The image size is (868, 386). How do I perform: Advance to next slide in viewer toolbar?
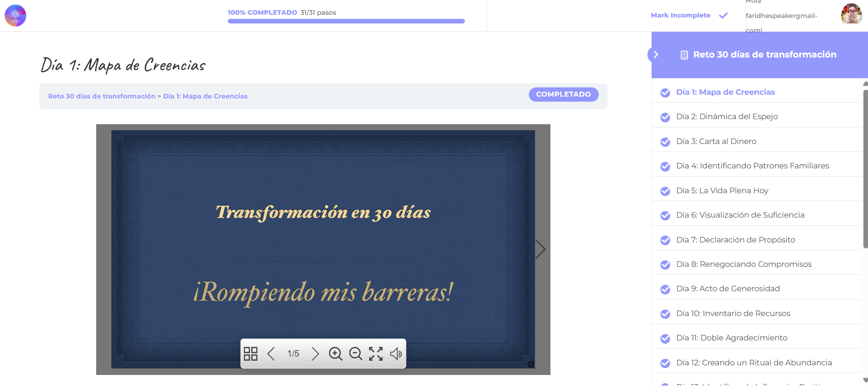(x=315, y=354)
